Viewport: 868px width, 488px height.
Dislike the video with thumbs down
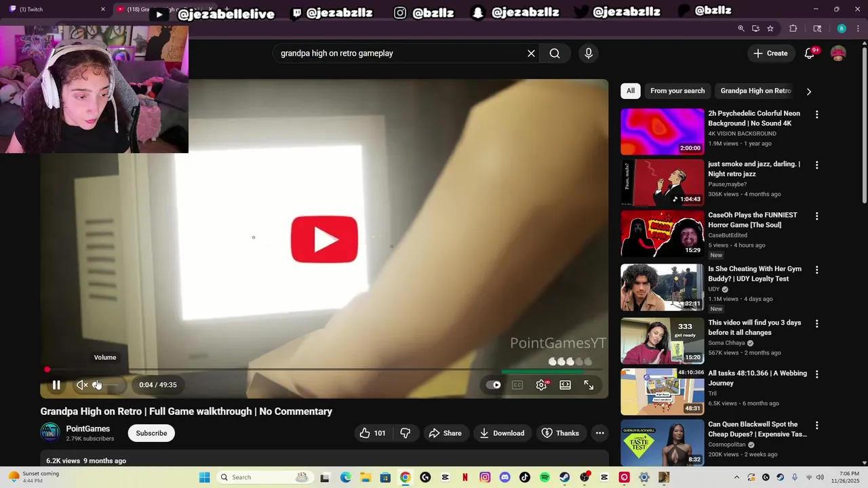pyautogui.click(x=406, y=433)
